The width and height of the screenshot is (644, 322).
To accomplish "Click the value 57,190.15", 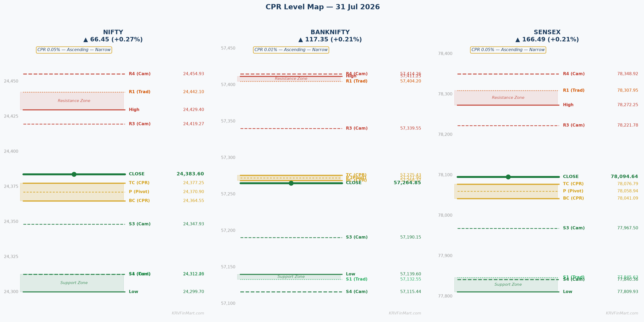I will [410, 237].
